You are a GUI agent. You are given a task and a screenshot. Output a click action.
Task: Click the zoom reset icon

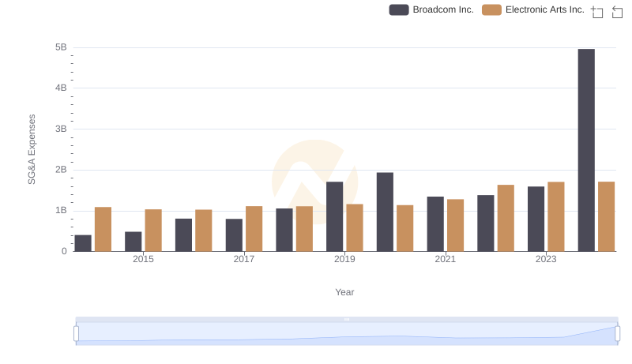point(617,12)
